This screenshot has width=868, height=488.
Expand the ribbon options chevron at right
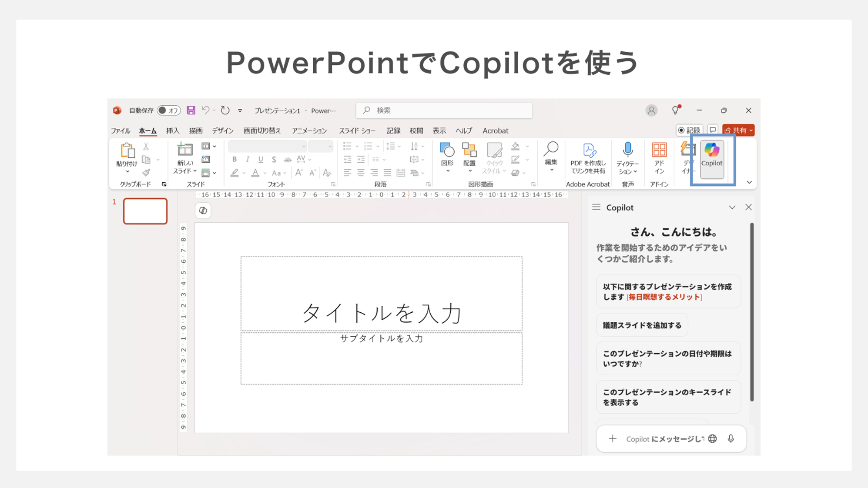pyautogui.click(x=749, y=182)
